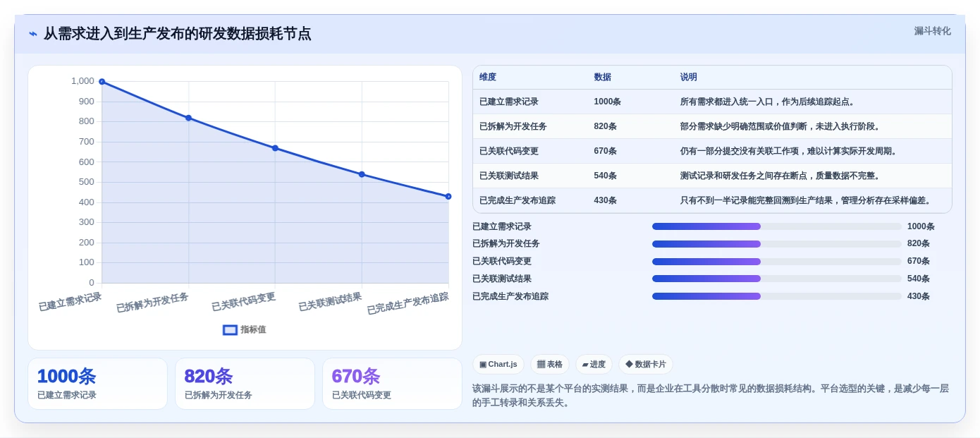Screen dimensions: 980x438
Task: Click the 500 label on the y-axis
Action: [x=86, y=182]
